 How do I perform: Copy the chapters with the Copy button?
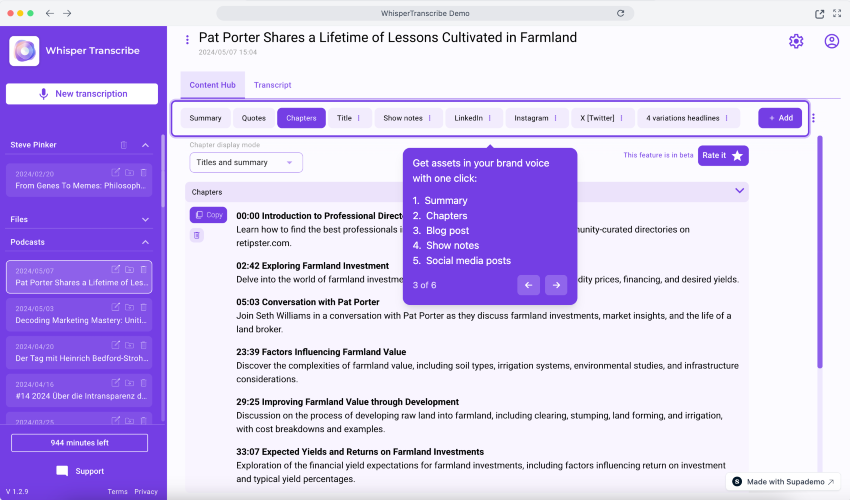tap(209, 215)
